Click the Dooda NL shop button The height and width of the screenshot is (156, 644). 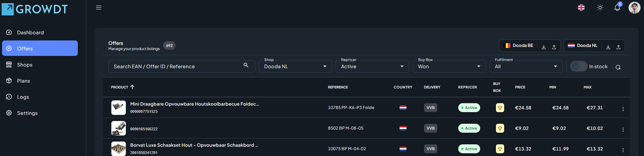pyautogui.click(x=583, y=46)
